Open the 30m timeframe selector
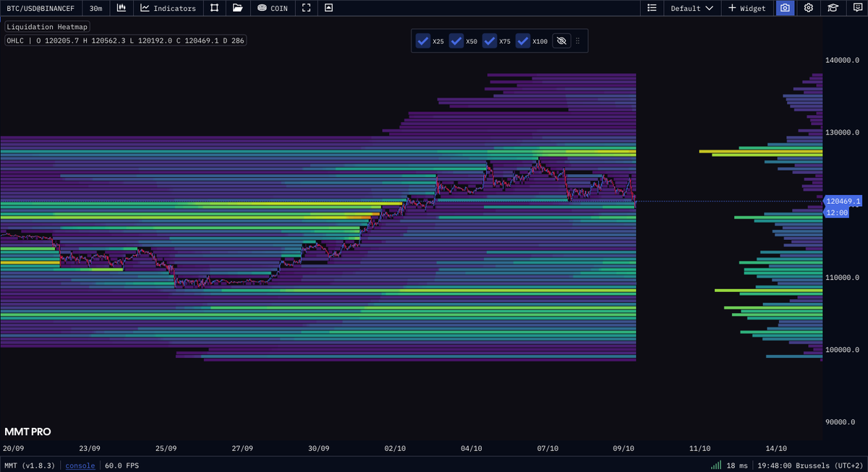 coord(95,8)
